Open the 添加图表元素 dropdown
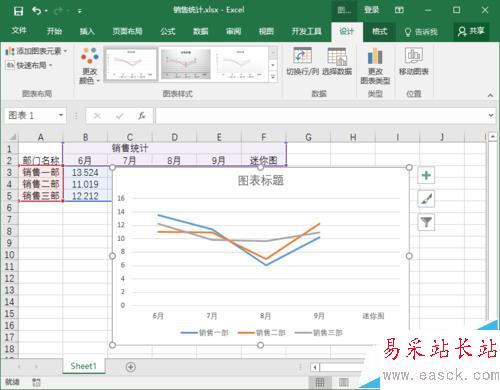The width and height of the screenshot is (500, 390). tap(36, 51)
